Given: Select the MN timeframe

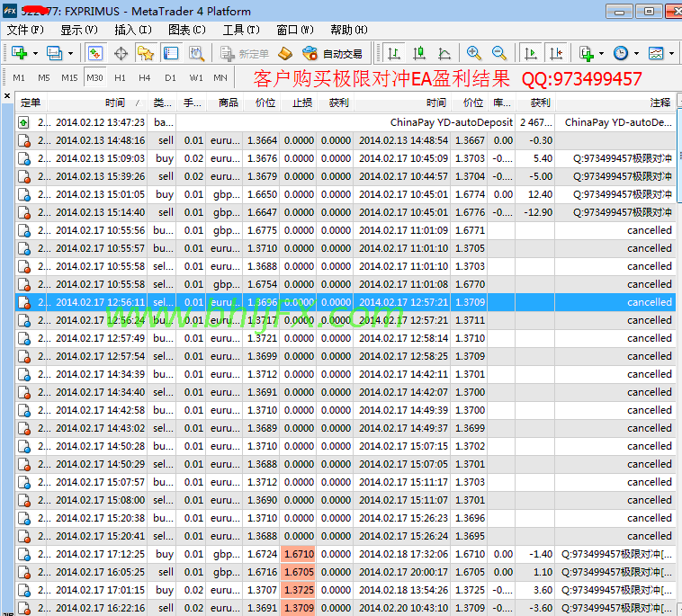Looking at the screenshot, I should click(220, 78).
